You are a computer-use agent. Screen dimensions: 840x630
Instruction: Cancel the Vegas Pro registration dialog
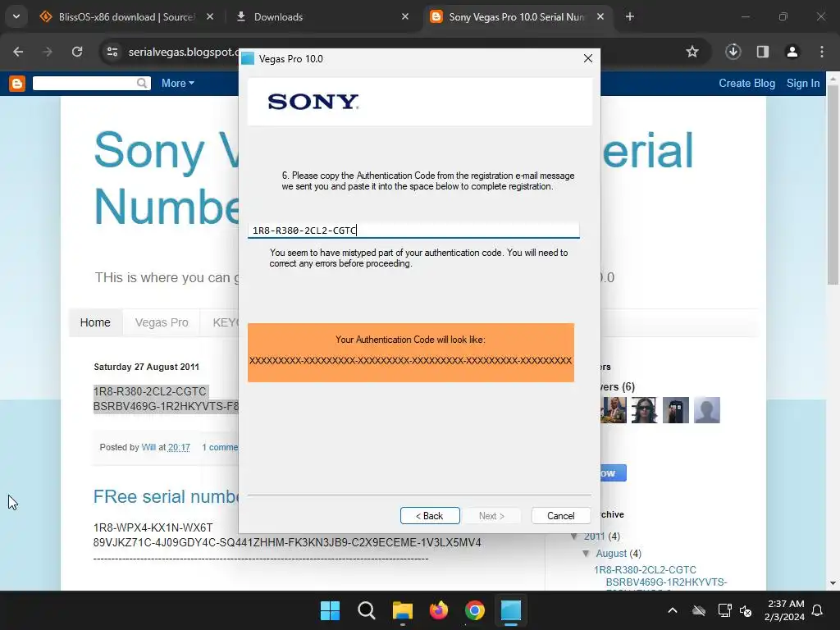pyautogui.click(x=560, y=515)
